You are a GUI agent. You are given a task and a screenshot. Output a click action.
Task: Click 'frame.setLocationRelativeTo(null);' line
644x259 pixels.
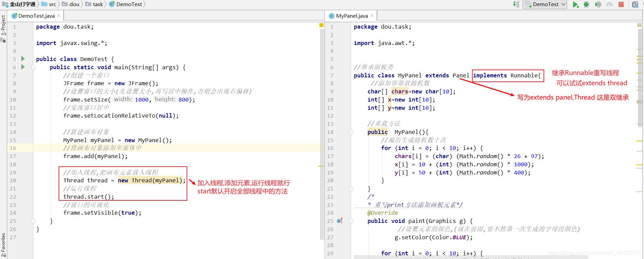click(121, 116)
